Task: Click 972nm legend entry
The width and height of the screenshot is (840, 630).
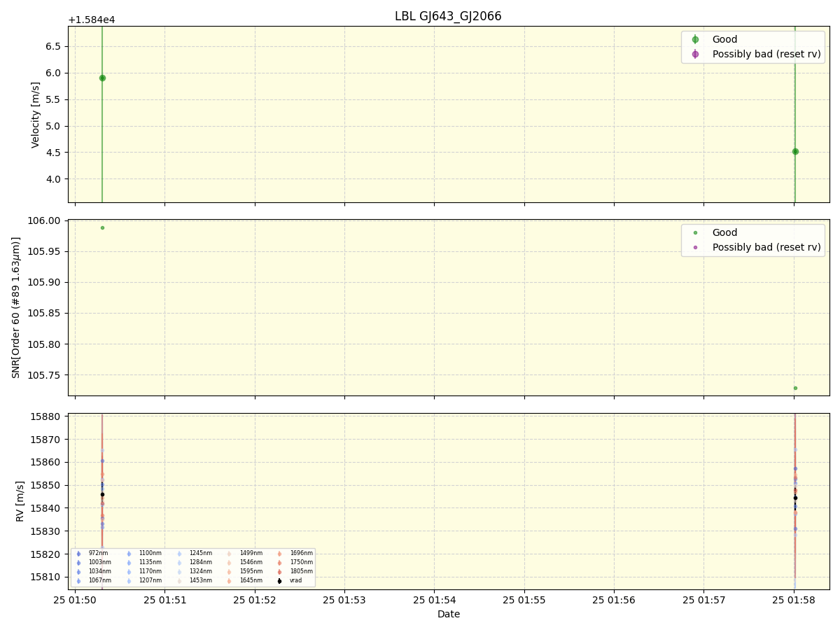Action: 92,553
